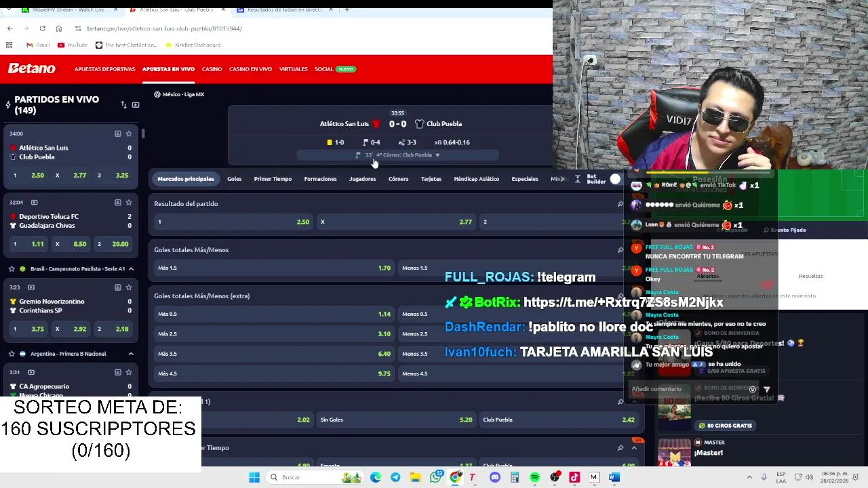Click the browser address bar URL
868x488 pixels.
165,28
